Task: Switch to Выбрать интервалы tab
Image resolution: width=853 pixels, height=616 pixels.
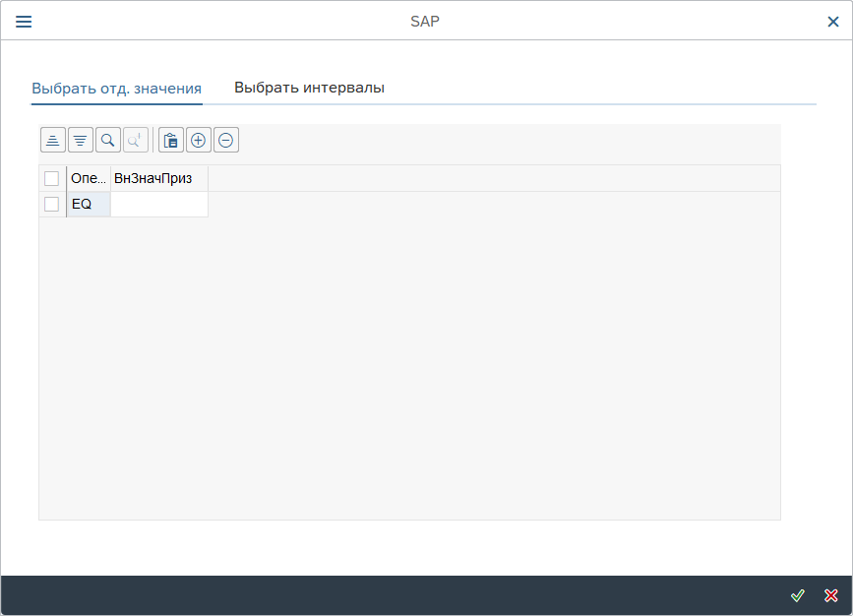Action: pos(309,88)
